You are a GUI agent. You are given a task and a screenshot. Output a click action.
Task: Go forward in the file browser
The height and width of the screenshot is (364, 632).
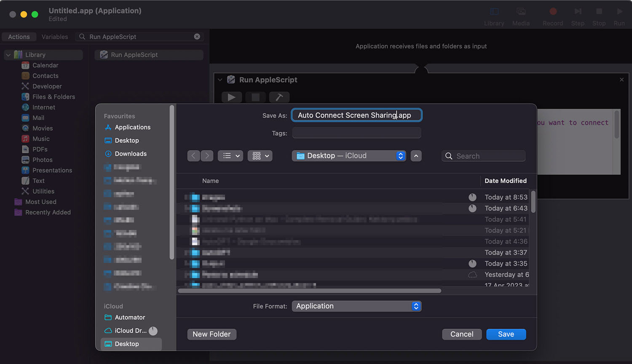pyautogui.click(x=207, y=156)
